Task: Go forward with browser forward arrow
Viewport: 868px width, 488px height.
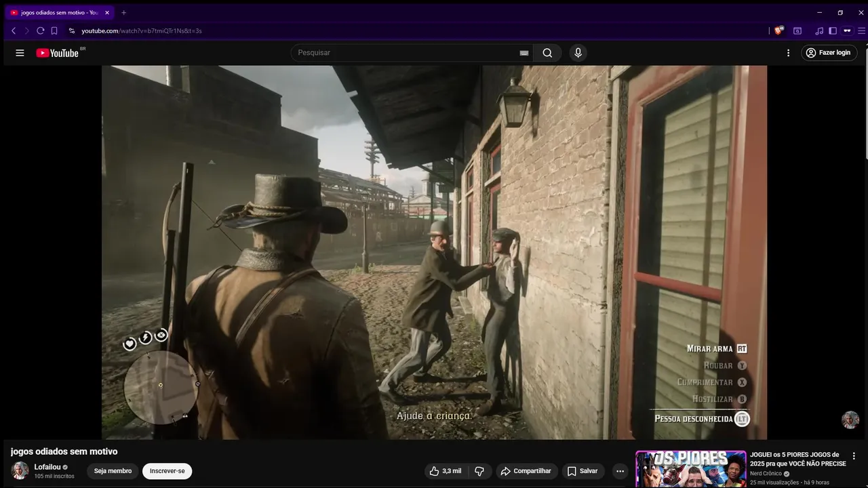Action: point(27,30)
